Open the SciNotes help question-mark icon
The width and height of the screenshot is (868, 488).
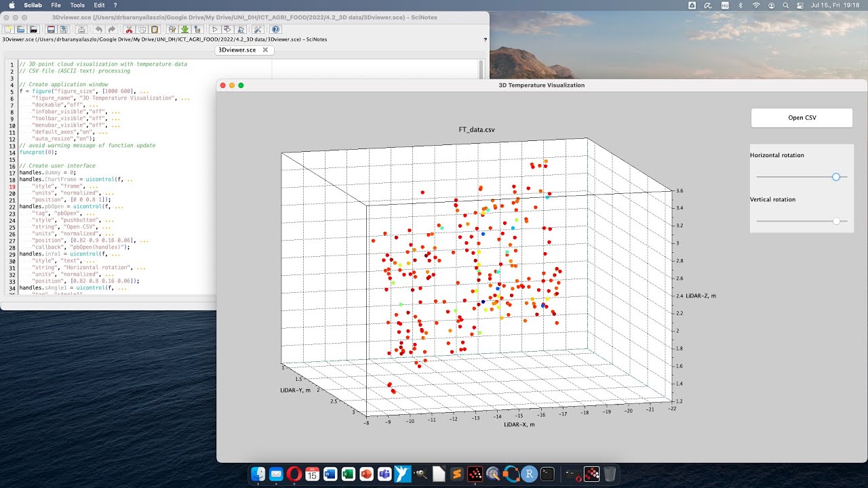(x=276, y=29)
